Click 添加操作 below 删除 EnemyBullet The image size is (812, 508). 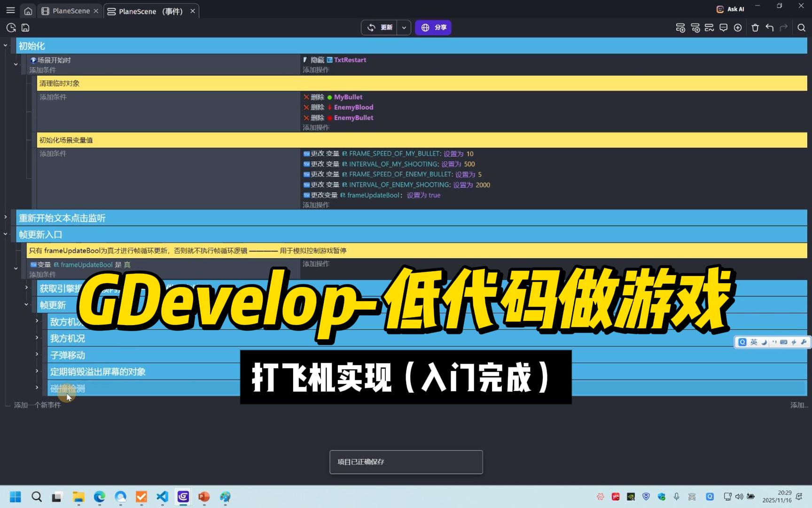coord(316,128)
